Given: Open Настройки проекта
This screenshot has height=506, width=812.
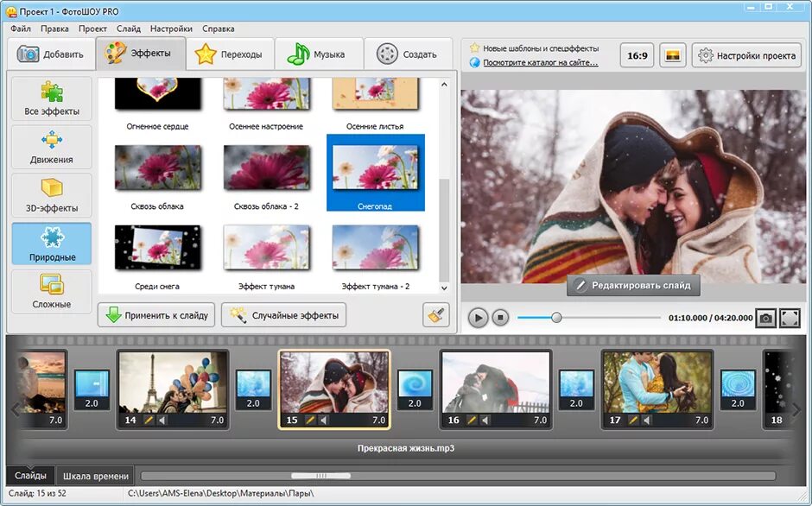Looking at the screenshot, I should [746, 55].
